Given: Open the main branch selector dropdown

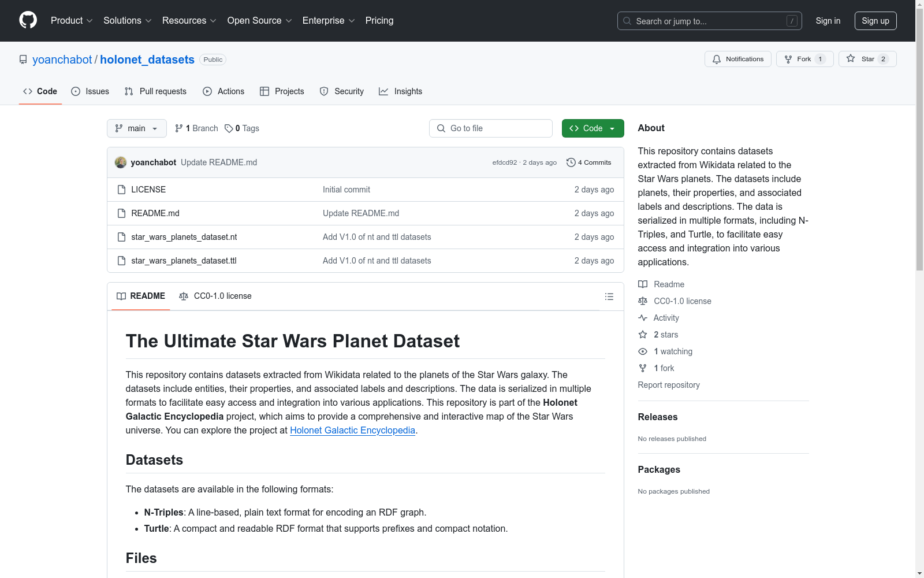Looking at the screenshot, I should click(x=137, y=128).
